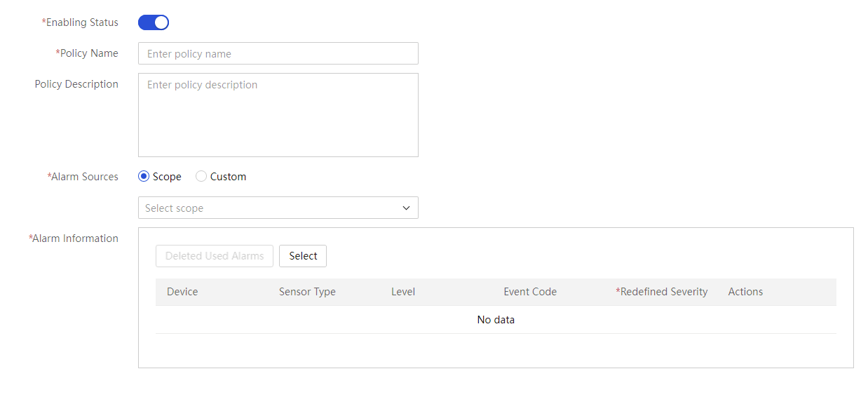
Task: Focus the Policy Name input field
Action: click(x=278, y=53)
